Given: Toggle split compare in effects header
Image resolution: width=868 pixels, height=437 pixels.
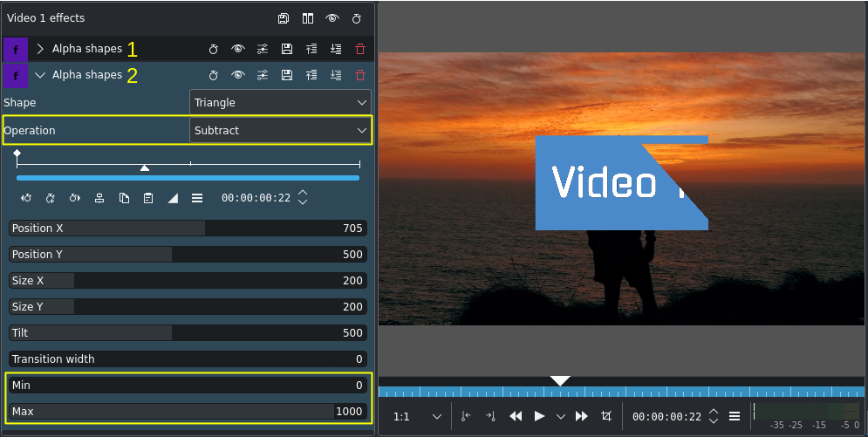Looking at the screenshot, I should [x=308, y=18].
